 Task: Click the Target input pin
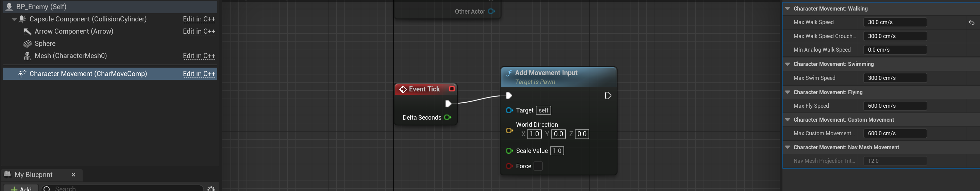pos(509,110)
